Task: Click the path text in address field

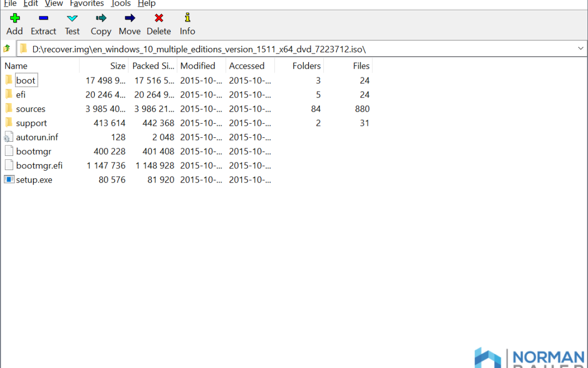Action: tap(199, 49)
